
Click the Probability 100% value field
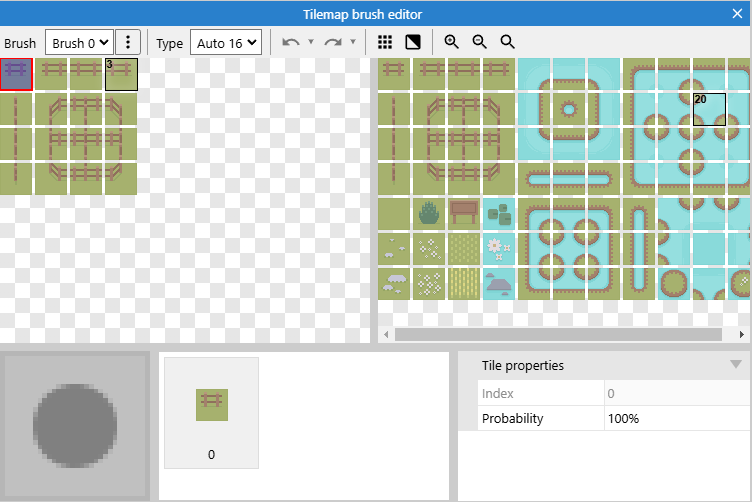click(x=674, y=418)
